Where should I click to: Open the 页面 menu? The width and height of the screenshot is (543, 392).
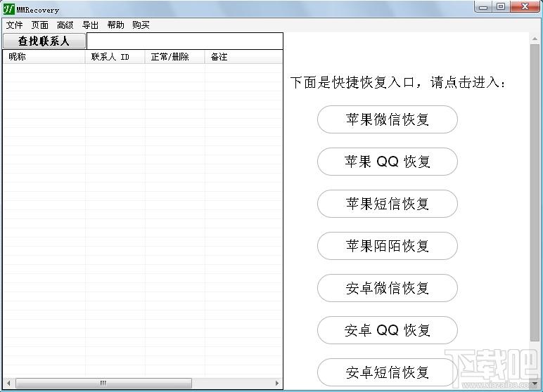pyautogui.click(x=39, y=25)
